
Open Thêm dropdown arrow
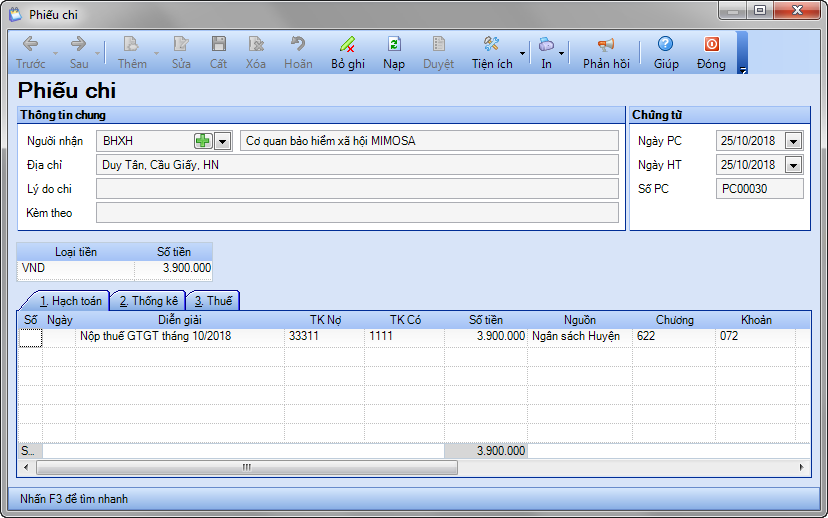156,53
